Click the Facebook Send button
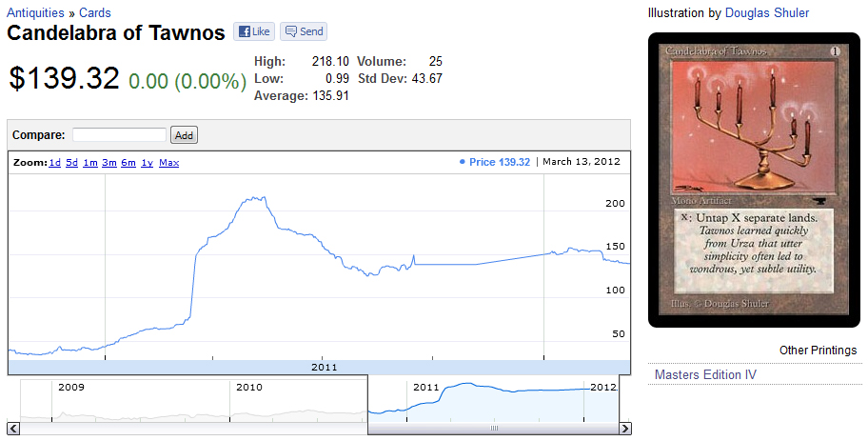This screenshot has height=441, width=868. 304,31
